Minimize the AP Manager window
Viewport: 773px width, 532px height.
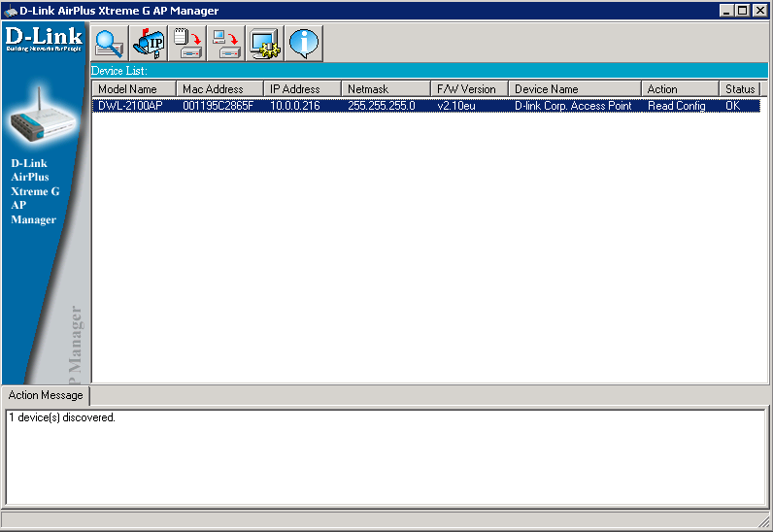726,11
